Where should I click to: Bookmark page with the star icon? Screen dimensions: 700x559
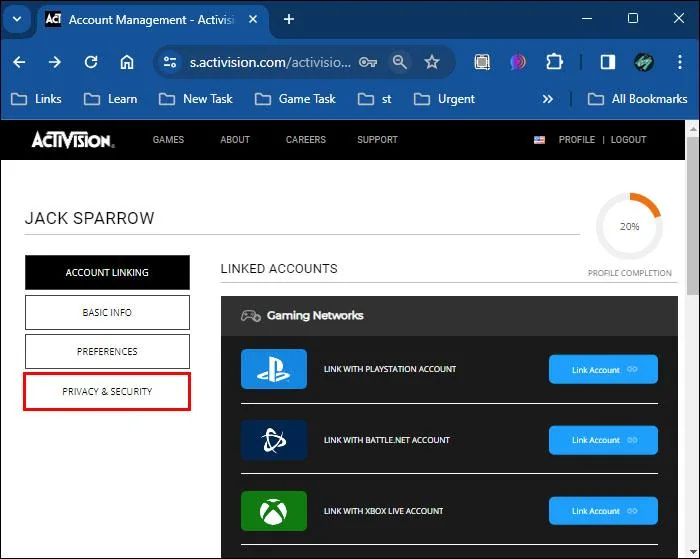click(432, 62)
